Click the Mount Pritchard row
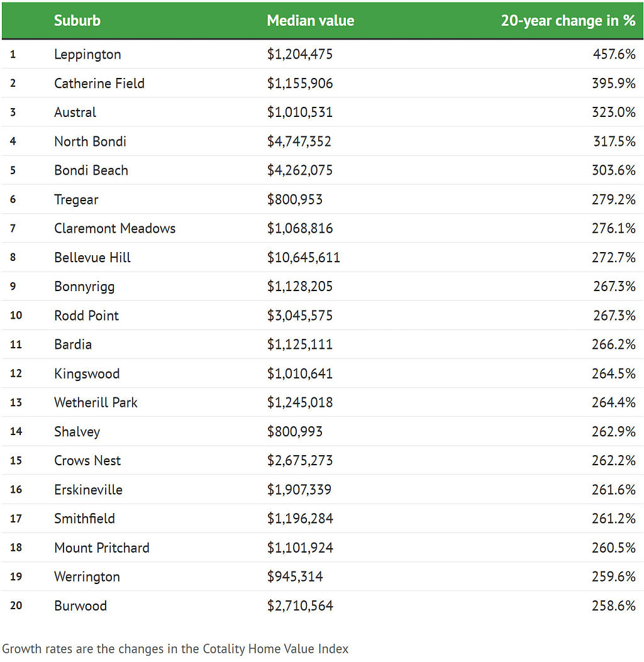The width and height of the screenshot is (644, 662). click(323, 548)
